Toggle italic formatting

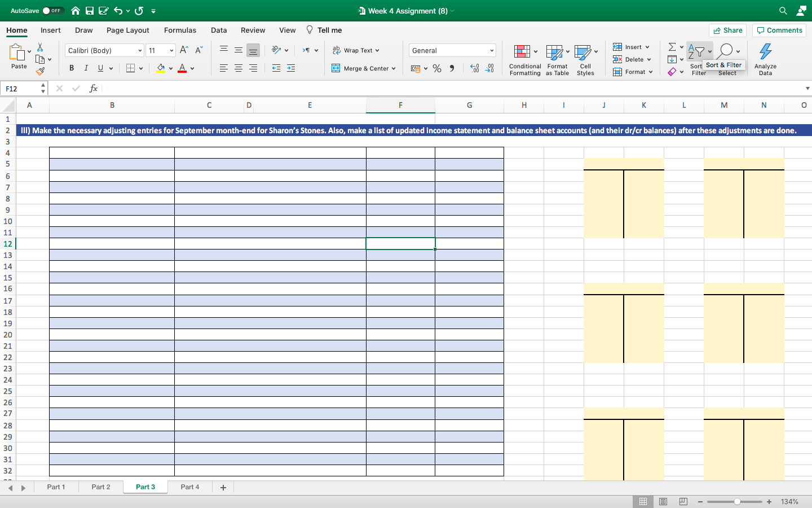click(x=86, y=68)
